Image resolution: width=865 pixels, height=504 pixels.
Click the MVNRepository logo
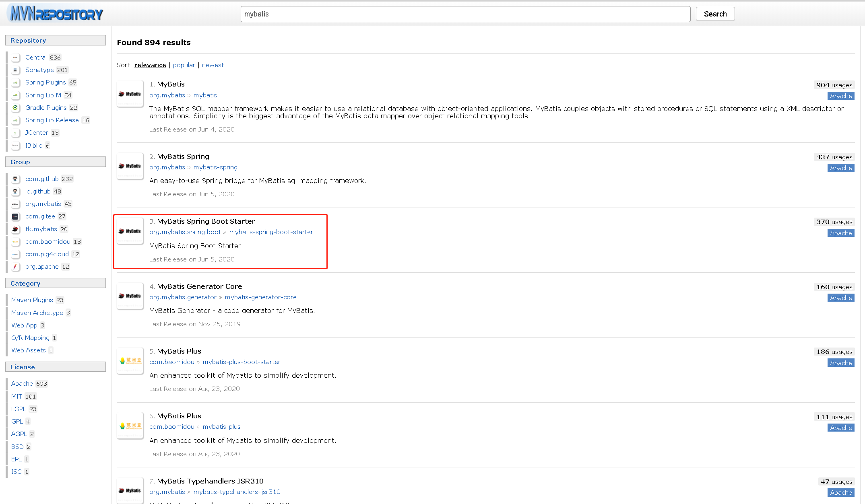56,14
